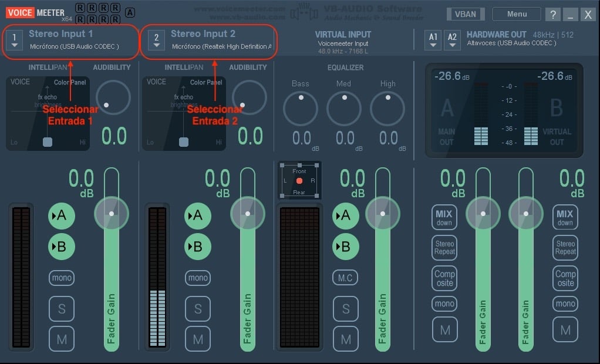Image resolution: width=600 pixels, height=364 pixels.
Task: Click the Audibility knob for Stereo Input 2
Action: (250, 97)
